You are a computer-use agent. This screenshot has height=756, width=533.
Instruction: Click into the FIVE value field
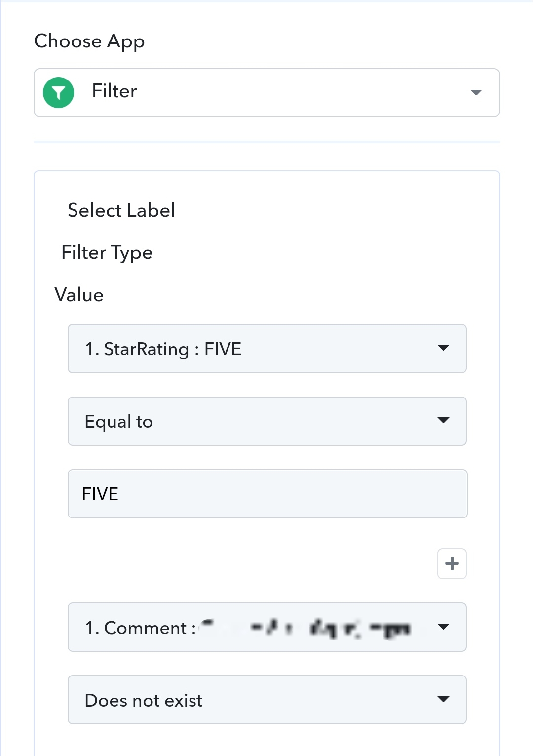click(267, 494)
